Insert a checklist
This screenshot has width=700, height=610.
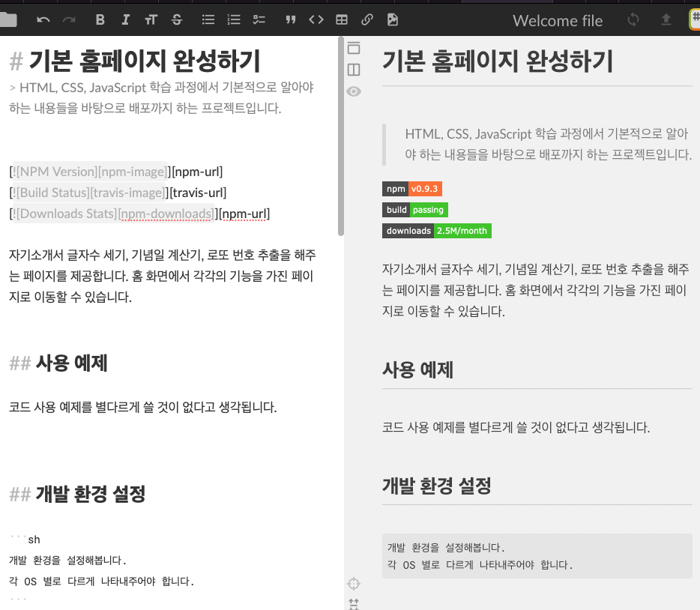(x=259, y=19)
